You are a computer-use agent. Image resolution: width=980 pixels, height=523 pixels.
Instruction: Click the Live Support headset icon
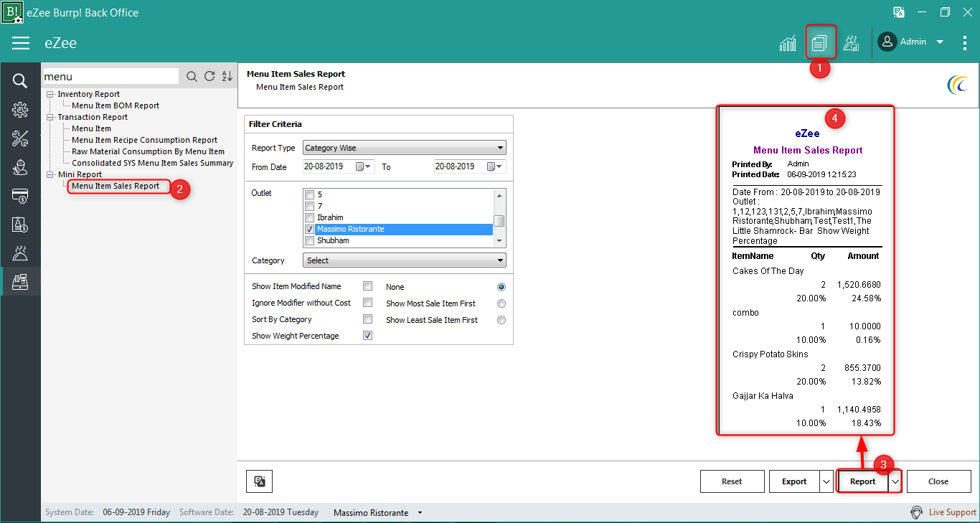tap(916, 512)
